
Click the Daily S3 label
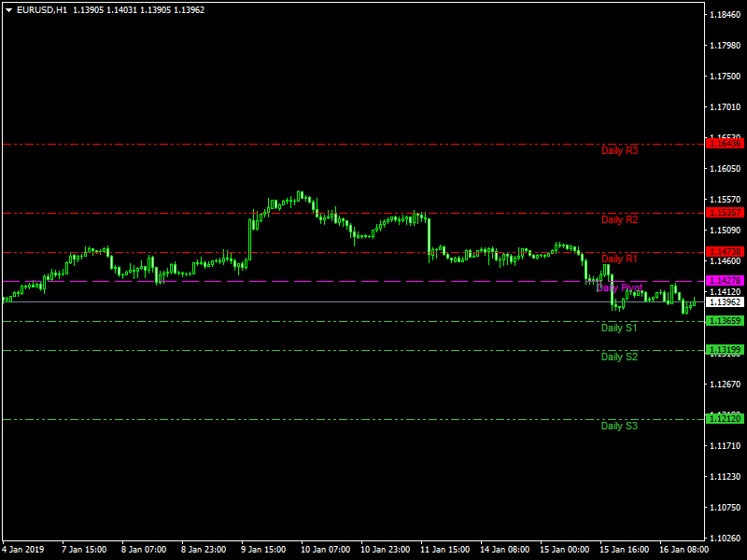[619, 426]
